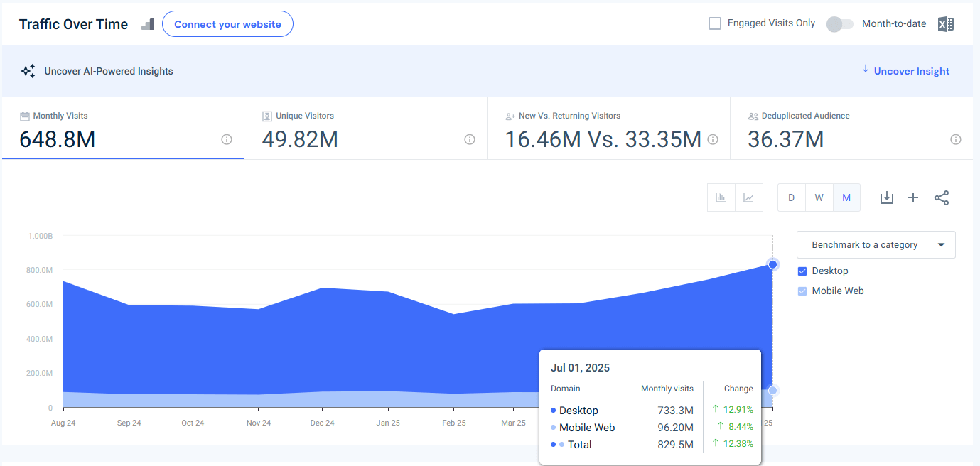Click Connect your website
The height and width of the screenshot is (466, 980).
coord(227,23)
